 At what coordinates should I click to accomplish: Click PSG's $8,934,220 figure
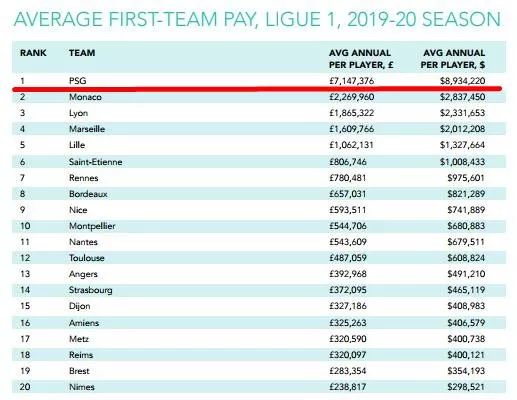pos(462,81)
